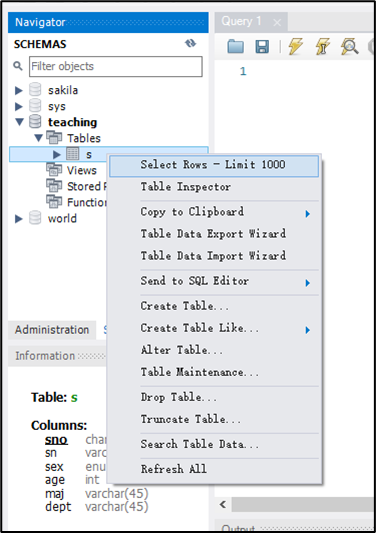Click into the Filter objects field
This screenshot has width=376, height=533.
pyautogui.click(x=116, y=66)
